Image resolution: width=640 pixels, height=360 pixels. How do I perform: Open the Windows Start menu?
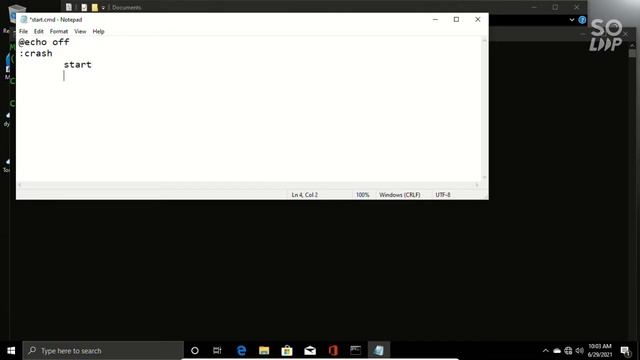pos(11,351)
